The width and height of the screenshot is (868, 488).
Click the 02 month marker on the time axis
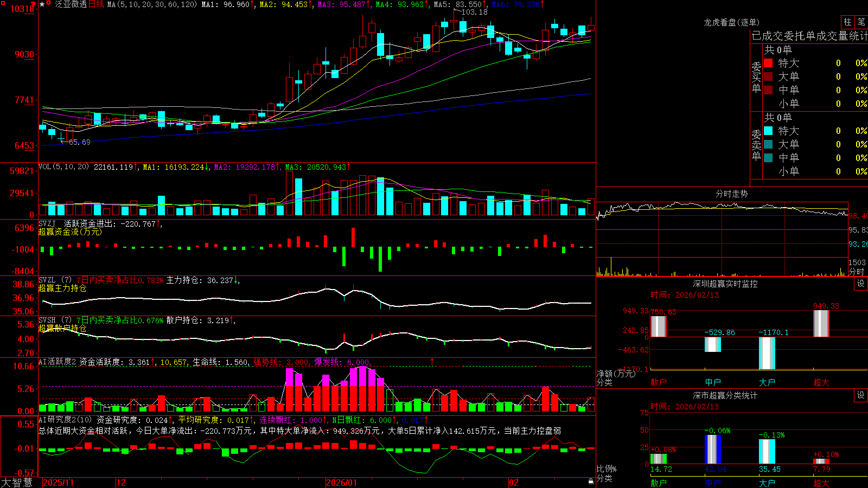[514, 483]
